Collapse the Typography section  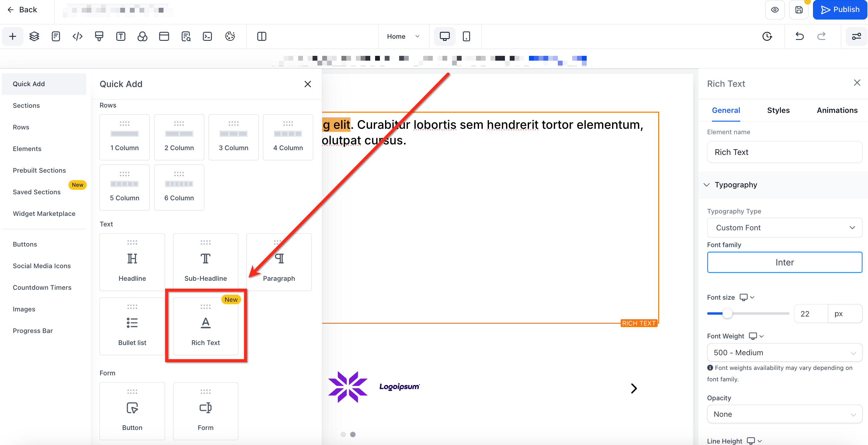[707, 185]
